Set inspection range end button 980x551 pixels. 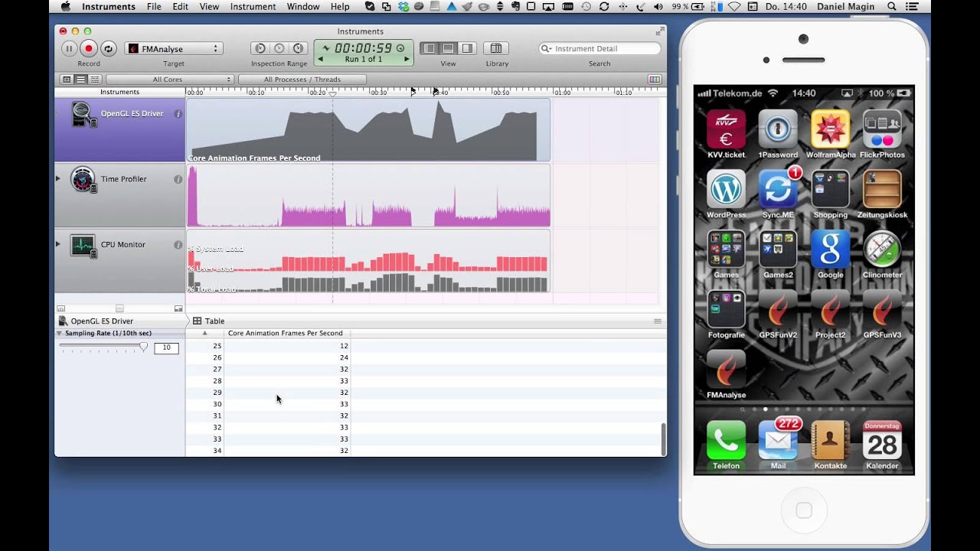(299, 48)
